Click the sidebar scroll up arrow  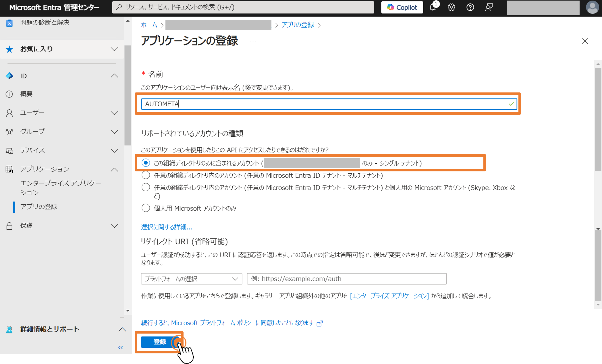click(x=128, y=21)
